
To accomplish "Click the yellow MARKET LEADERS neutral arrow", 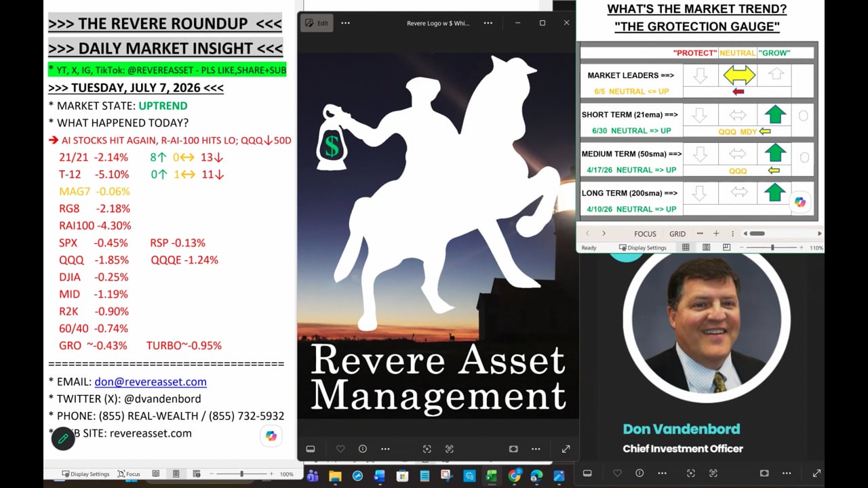I will (739, 75).
